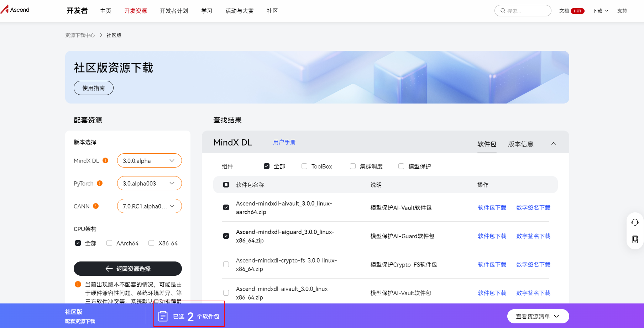Open the MindX DL version dropdown
This screenshot has width=644, height=328.
(150, 160)
